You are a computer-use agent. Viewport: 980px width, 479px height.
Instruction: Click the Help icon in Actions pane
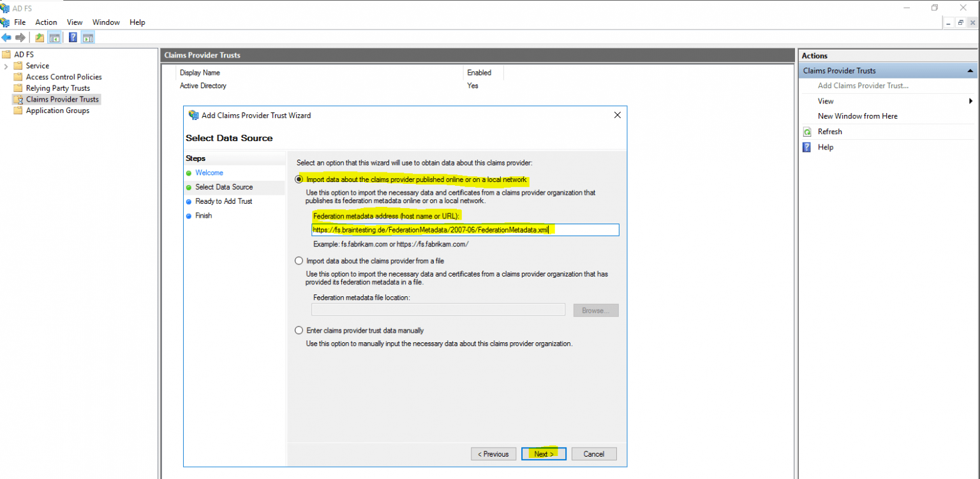click(806, 147)
